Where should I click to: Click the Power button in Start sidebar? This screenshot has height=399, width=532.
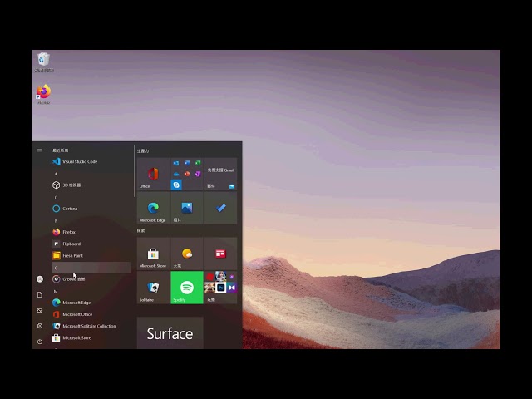pos(40,342)
